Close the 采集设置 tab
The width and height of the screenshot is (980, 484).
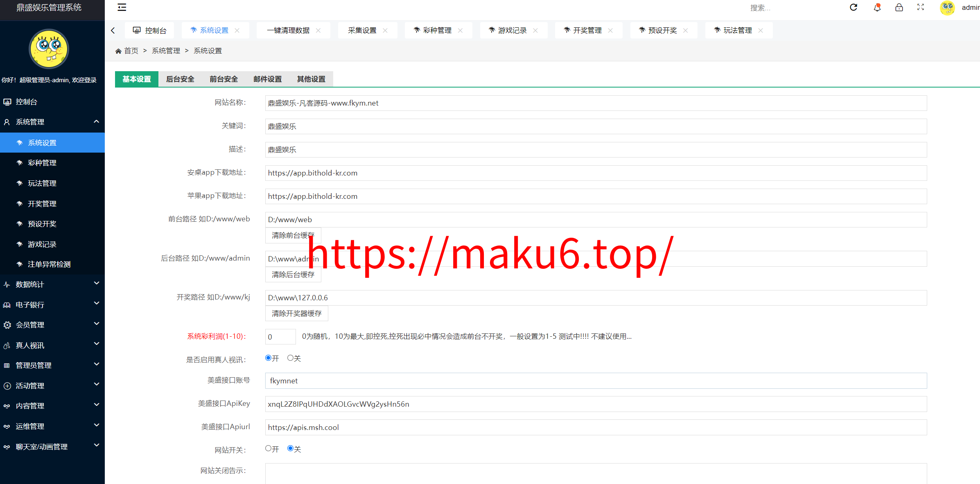click(385, 30)
